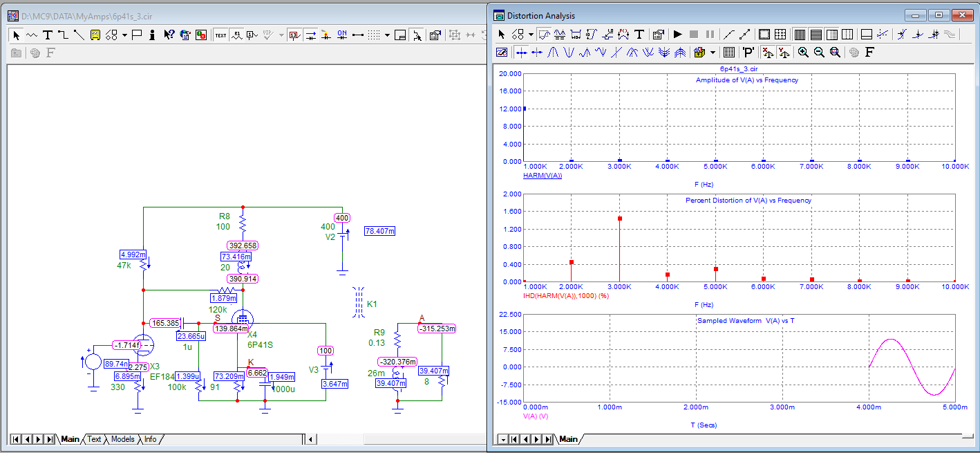Click the schematic horizontal scrollbar left arrow
The width and height of the screenshot is (980, 453).
click(x=311, y=439)
